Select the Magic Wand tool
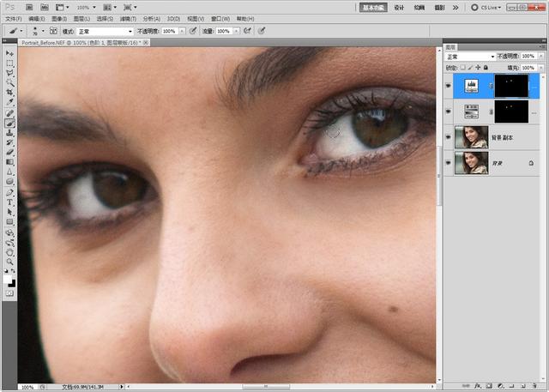This screenshot has width=549, height=392. tap(9, 83)
